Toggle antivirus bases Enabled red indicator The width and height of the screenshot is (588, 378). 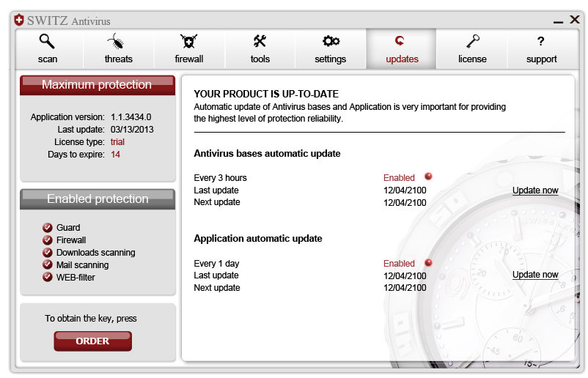click(429, 177)
